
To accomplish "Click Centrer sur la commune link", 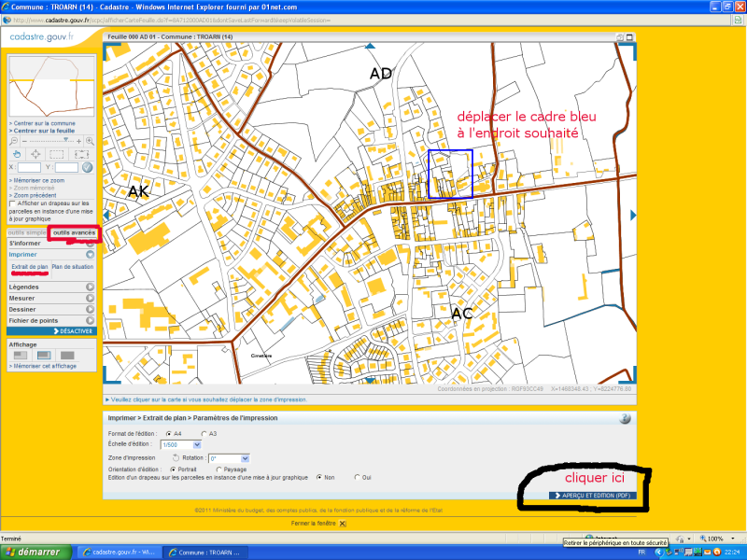I will pos(42,123).
